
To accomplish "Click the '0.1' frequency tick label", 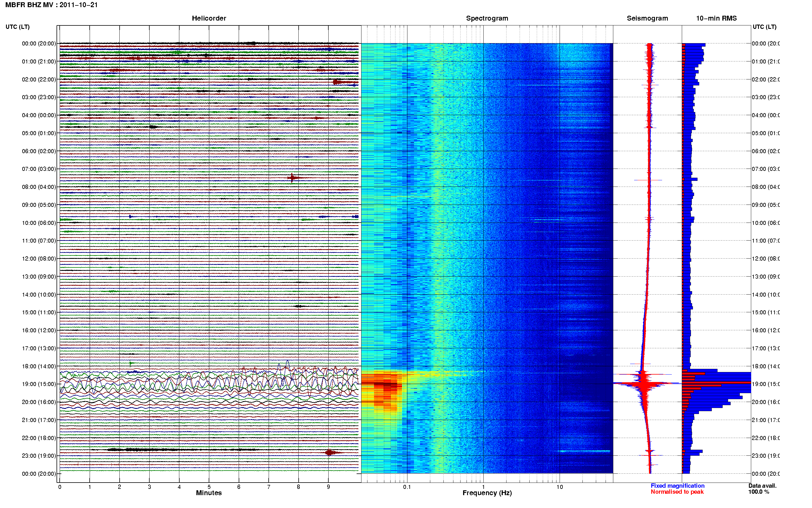I will (407, 487).
